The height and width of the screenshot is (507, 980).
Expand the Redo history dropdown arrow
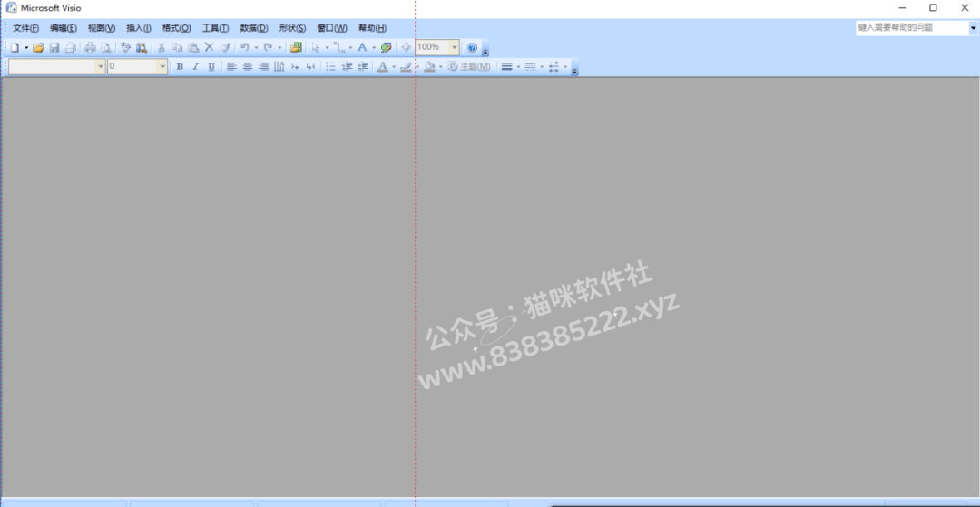click(x=279, y=47)
